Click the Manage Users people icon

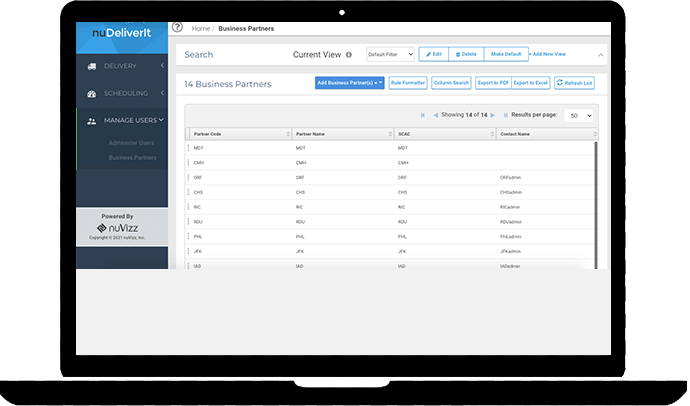click(92, 121)
